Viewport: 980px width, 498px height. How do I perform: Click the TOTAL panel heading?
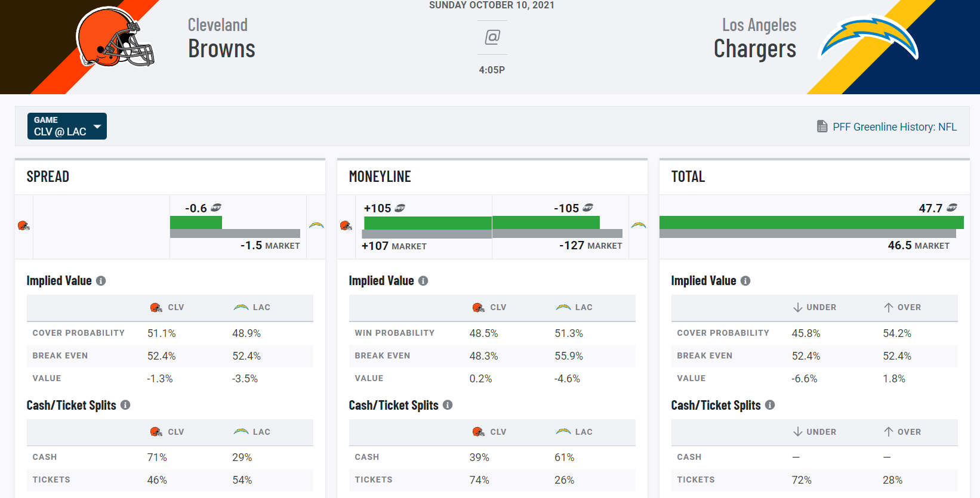point(688,177)
